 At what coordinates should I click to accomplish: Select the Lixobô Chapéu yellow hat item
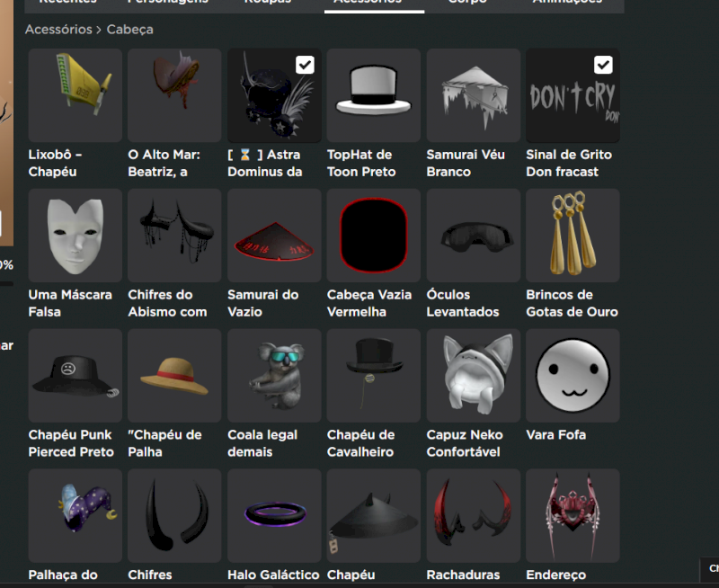[x=75, y=95]
